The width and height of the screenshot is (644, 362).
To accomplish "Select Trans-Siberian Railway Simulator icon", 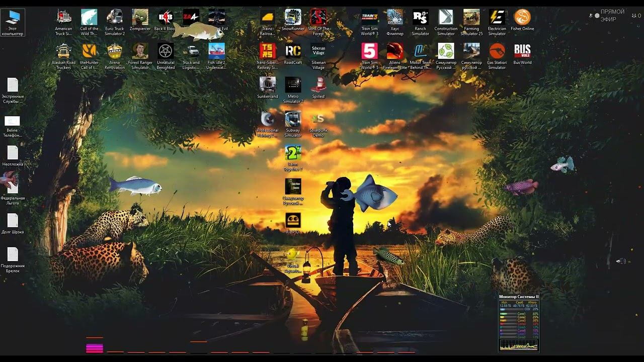I will 267,56.
